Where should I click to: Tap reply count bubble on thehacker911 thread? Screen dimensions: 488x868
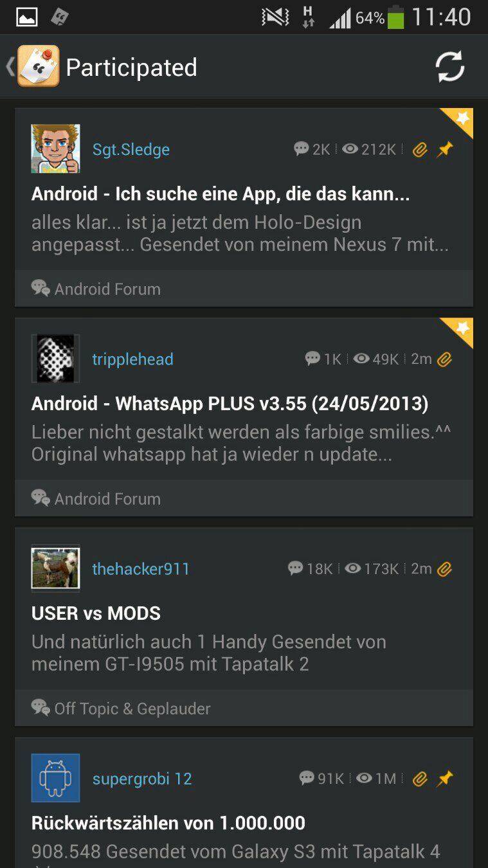click(295, 568)
